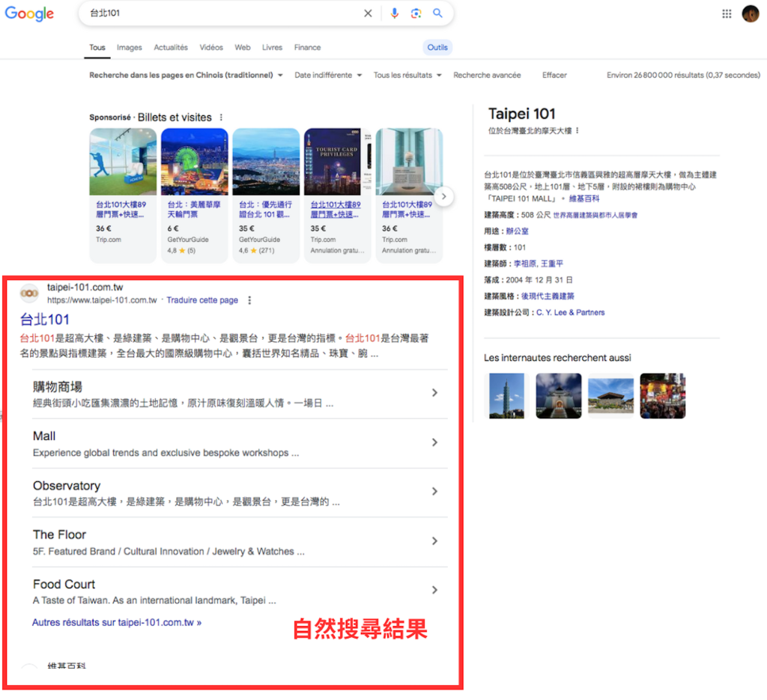The image size is (767, 700).
Task: Click C. Y. Lee & Partners link
Action: (x=570, y=312)
